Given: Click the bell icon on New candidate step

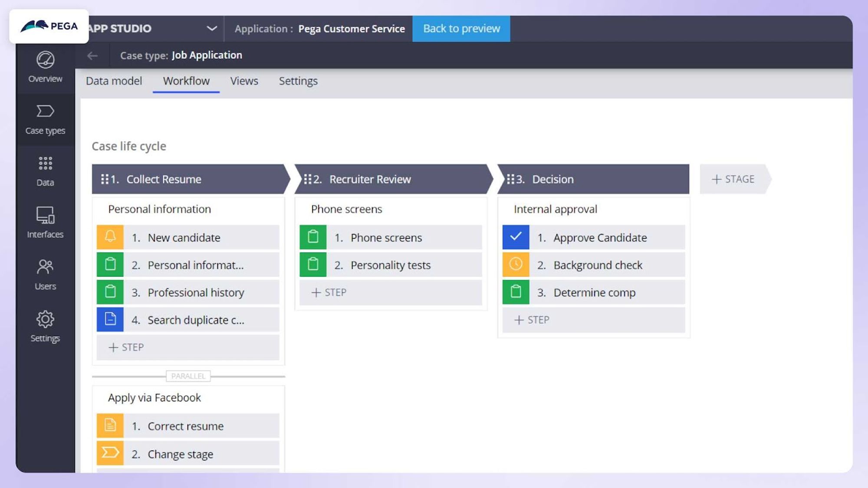Looking at the screenshot, I should tap(110, 237).
